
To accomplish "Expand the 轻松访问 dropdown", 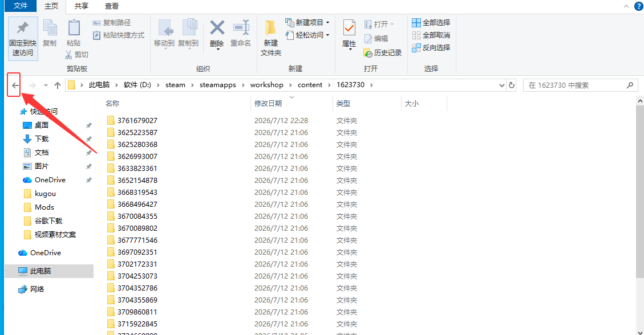I will tap(328, 35).
